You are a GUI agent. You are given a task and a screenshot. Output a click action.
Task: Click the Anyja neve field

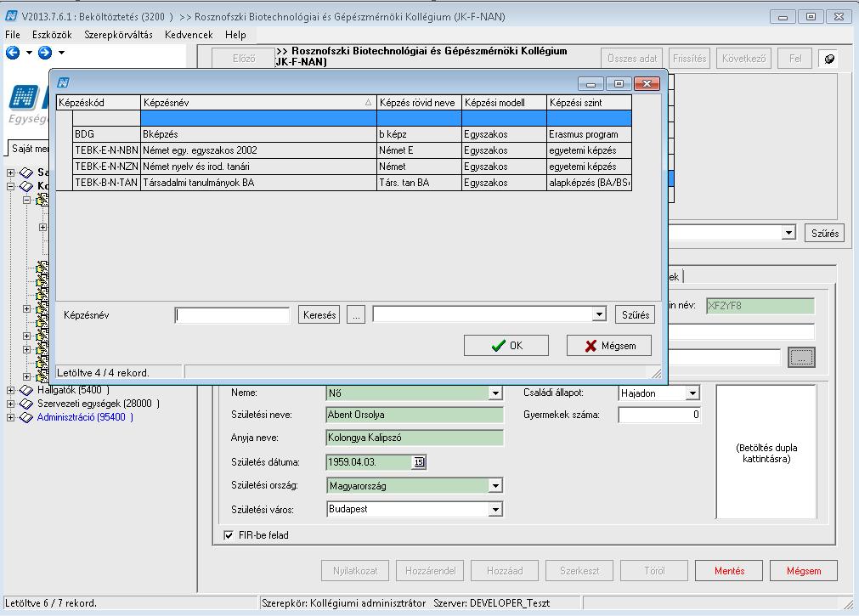pyautogui.click(x=414, y=438)
